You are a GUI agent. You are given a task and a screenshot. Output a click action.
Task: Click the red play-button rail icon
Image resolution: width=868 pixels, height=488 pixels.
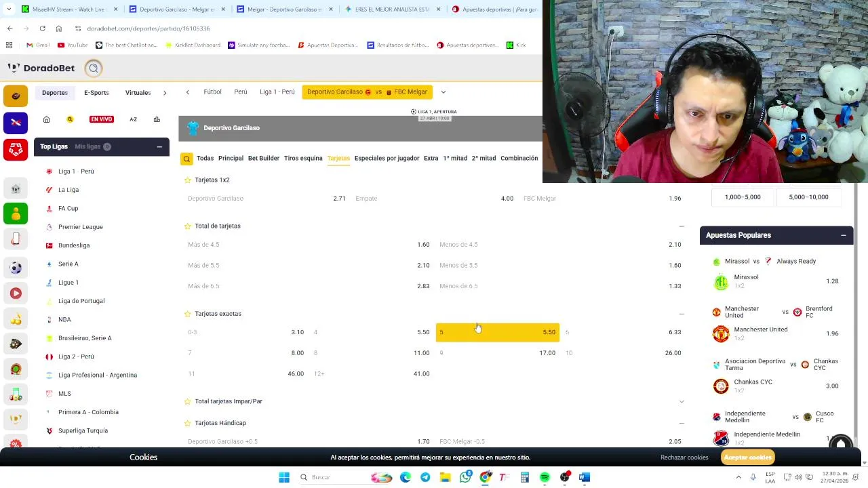point(16,293)
